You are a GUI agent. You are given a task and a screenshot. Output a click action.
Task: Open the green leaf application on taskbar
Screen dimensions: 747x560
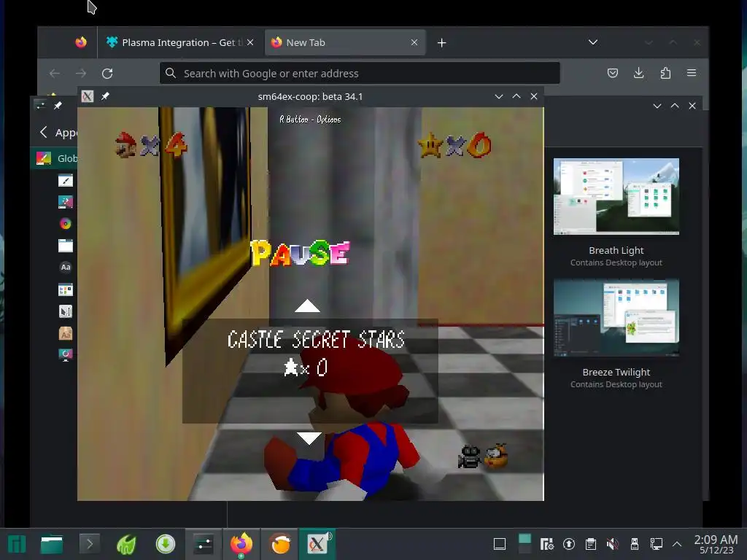[127, 544]
